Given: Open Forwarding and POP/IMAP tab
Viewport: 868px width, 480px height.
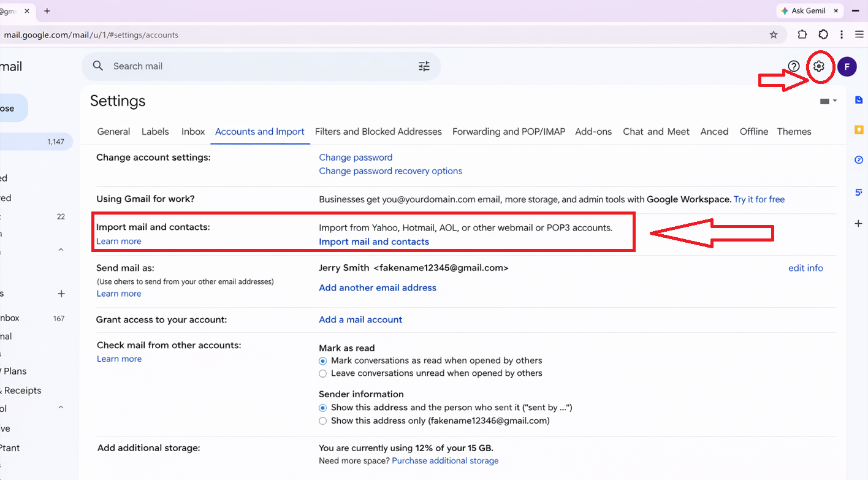Looking at the screenshot, I should 509,132.
